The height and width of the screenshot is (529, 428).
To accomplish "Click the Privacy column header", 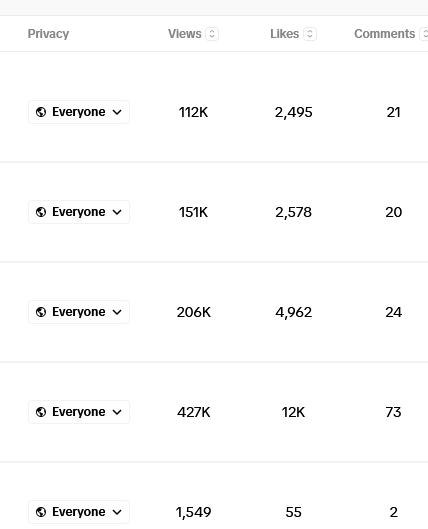I will pyautogui.click(x=48, y=34).
